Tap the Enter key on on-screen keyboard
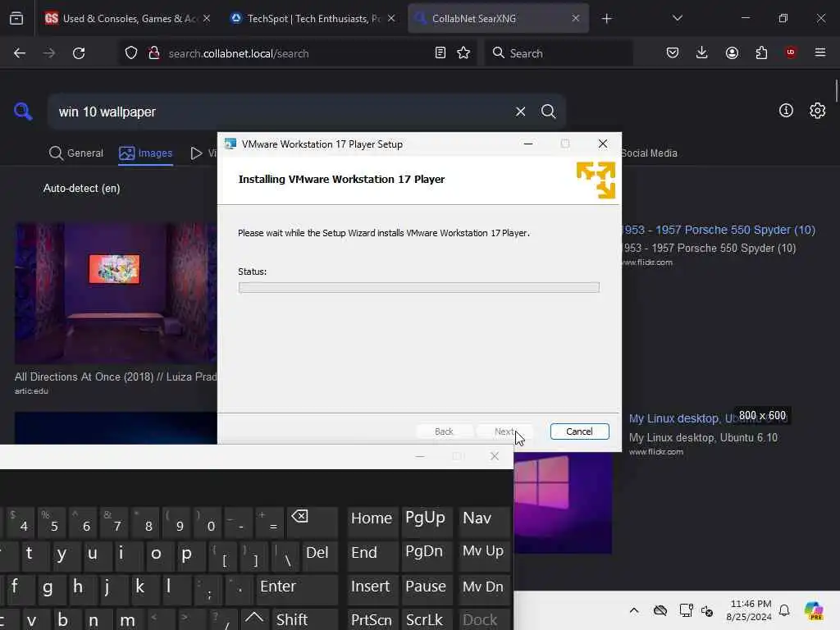 click(297, 590)
